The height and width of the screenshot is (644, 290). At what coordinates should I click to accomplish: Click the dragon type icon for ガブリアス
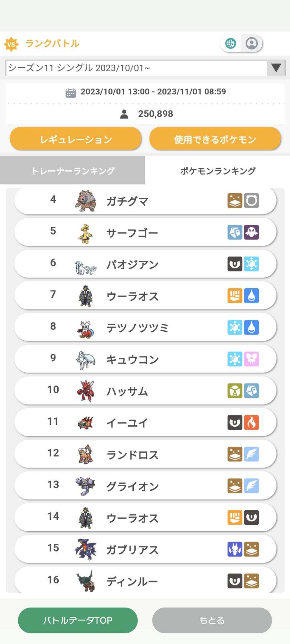point(235,549)
